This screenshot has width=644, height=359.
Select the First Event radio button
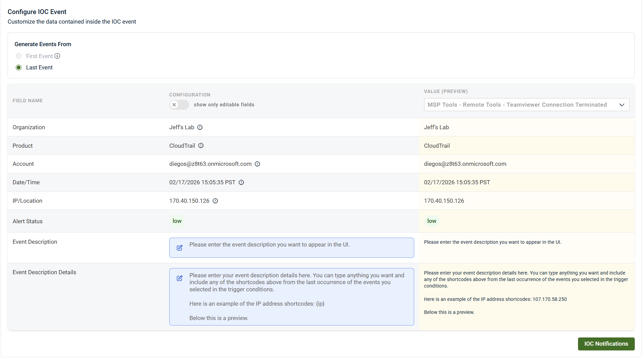[x=19, y=56]
